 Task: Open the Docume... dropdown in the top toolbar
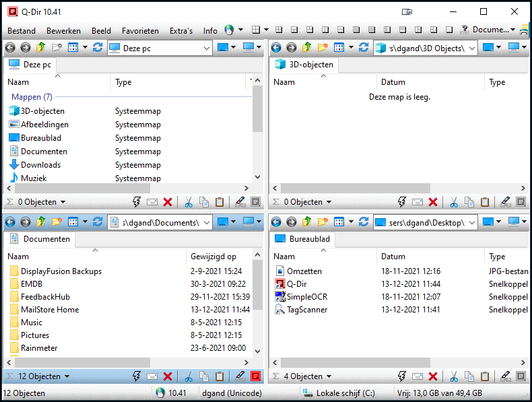point(512,30)
